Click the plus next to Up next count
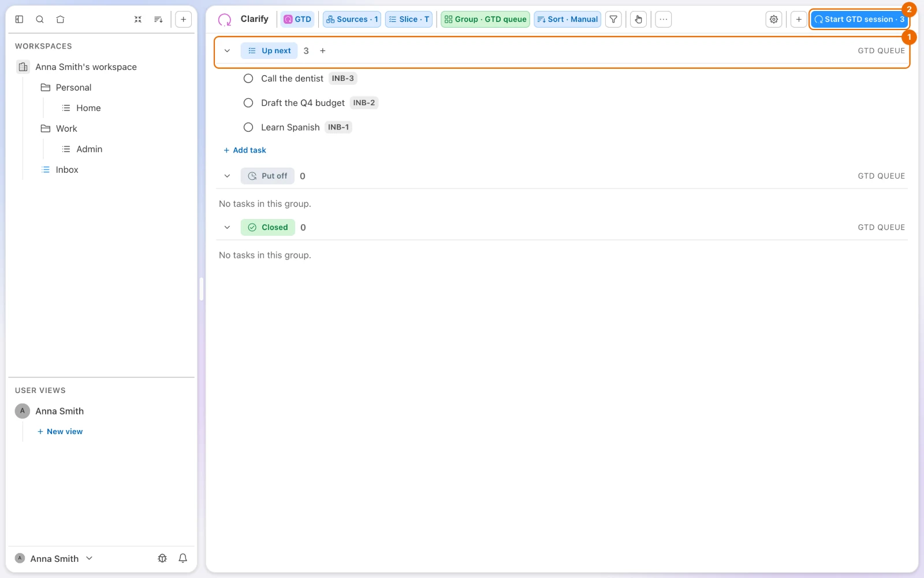Viewport: 924px width, 578px height. tap(323, 51)
